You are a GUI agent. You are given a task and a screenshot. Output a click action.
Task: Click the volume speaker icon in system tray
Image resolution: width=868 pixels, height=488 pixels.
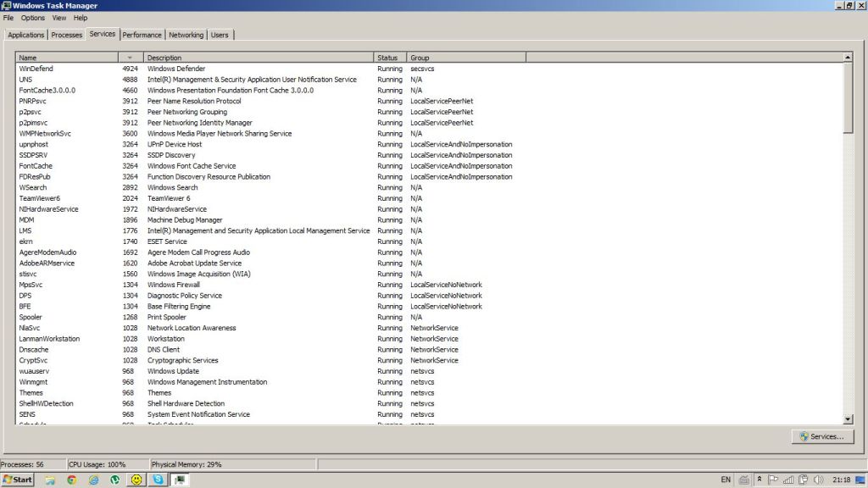(818, 480)
